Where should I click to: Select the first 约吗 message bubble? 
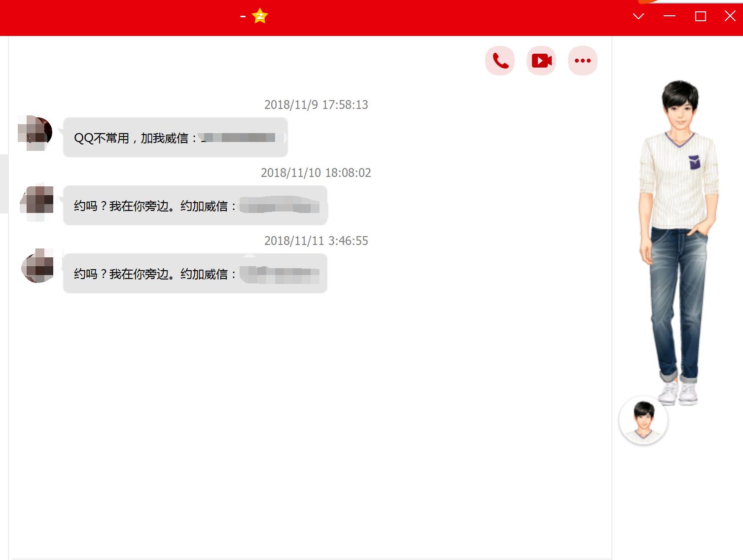(195, 206)
